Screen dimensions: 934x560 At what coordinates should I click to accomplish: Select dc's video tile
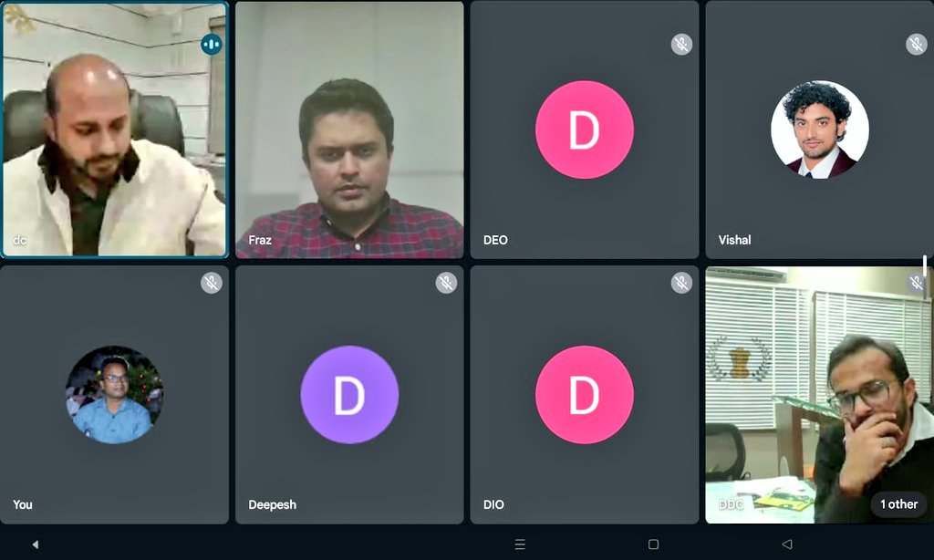114,130
